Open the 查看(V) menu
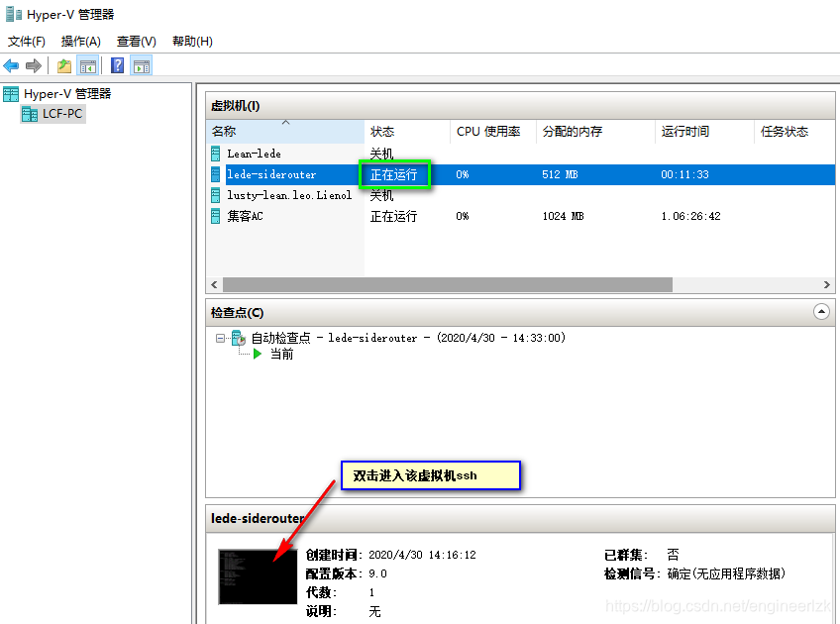Viewport: 840px width, 624px height. [x=137, y=42]
